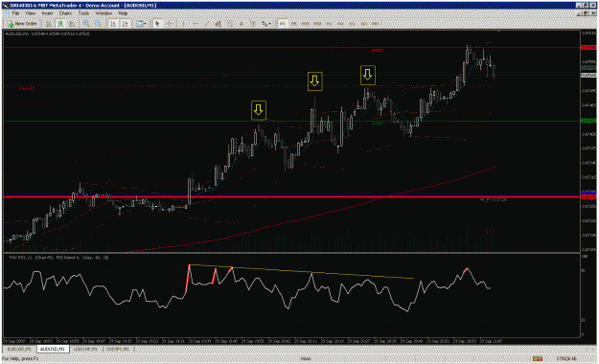Click the 1792/6 kb traffic indicator
The image size is (599, 364).
566,358
